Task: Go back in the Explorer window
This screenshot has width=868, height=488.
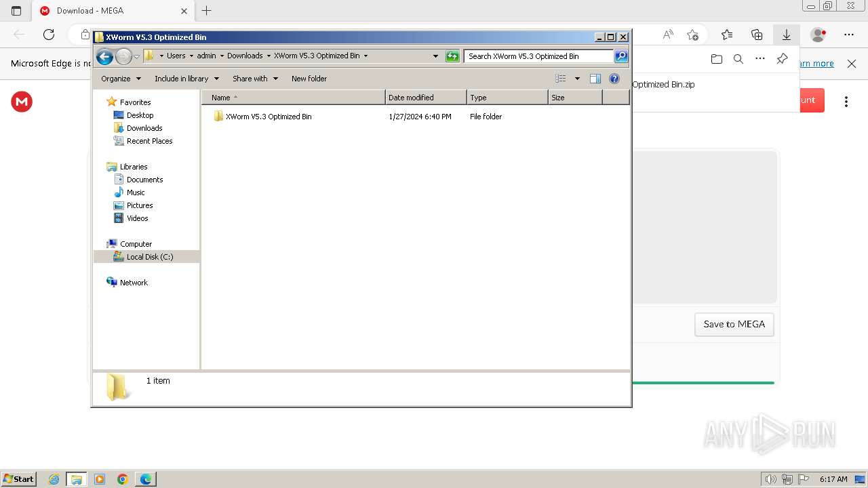Action: click(x=104, y=56)
